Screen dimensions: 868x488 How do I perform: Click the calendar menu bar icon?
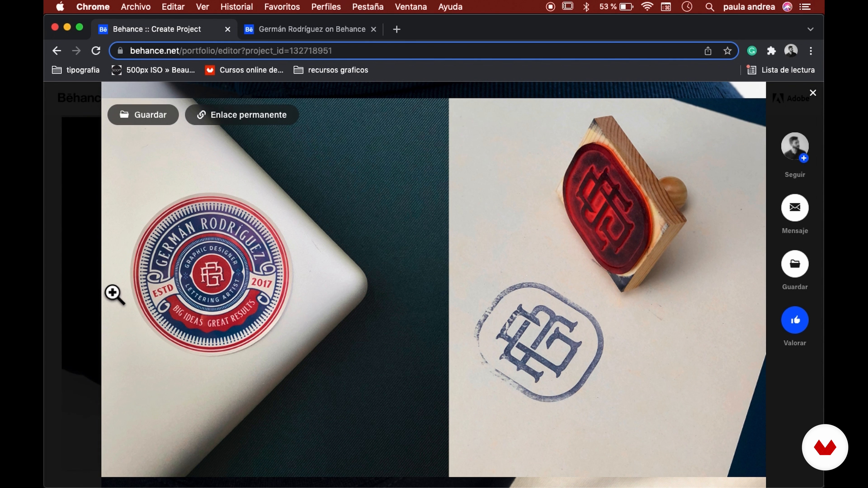[666, 7]
